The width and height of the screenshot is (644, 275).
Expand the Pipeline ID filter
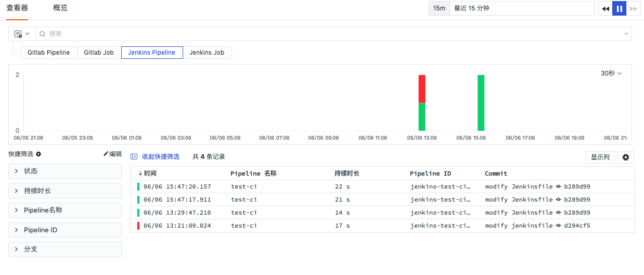click(x=65, y=230)
